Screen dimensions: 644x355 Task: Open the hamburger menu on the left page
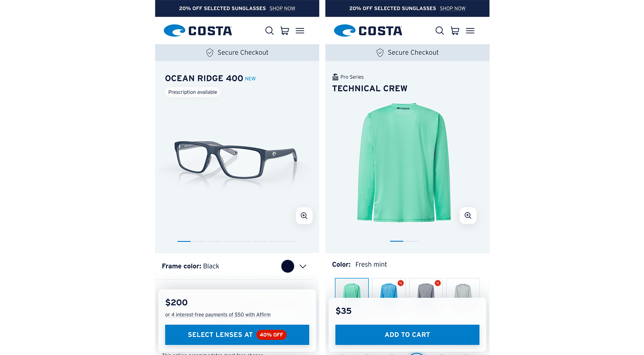tap(300, 31)
